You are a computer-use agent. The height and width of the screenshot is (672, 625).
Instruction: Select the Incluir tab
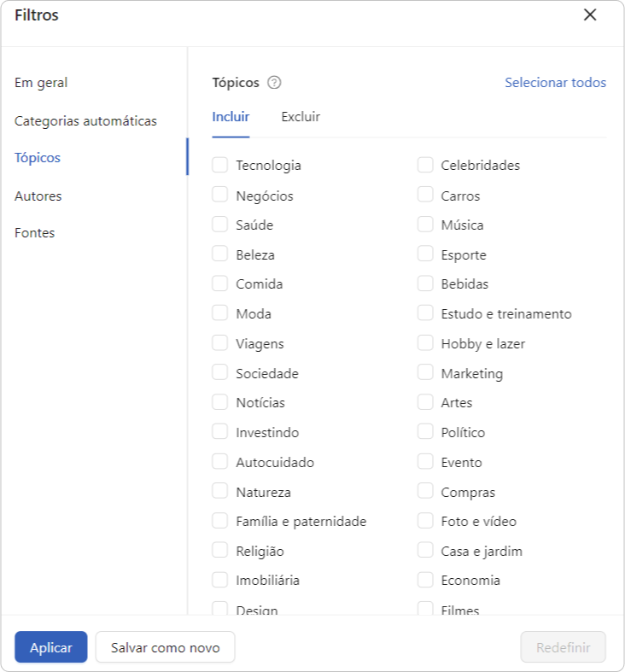(231, 117)
